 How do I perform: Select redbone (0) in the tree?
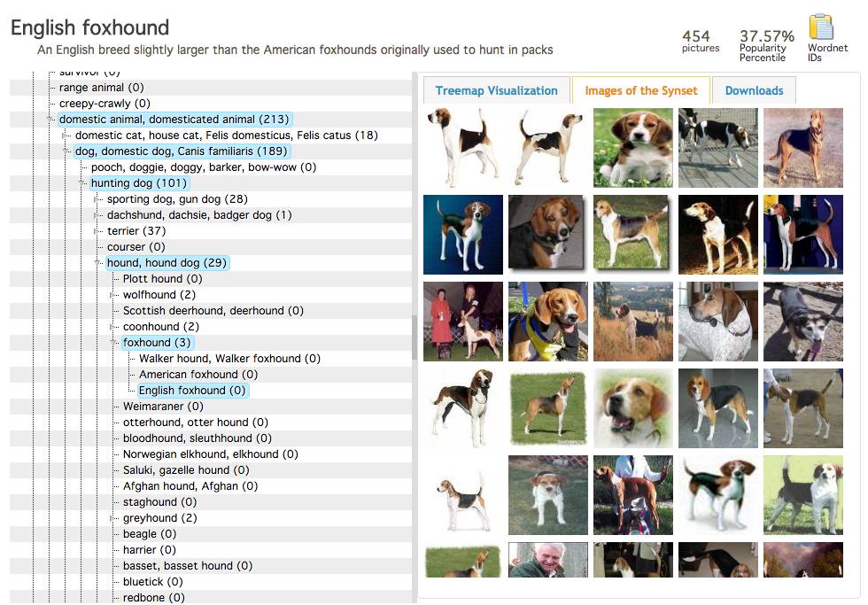tap(154, 598)
